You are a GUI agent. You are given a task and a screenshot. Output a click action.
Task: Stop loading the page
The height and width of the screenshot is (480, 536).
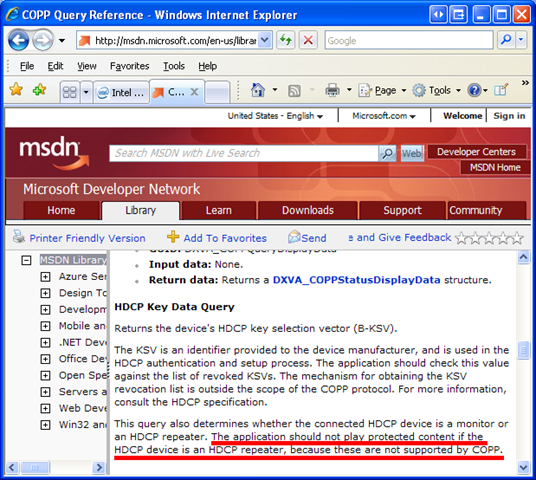point(308,40)
